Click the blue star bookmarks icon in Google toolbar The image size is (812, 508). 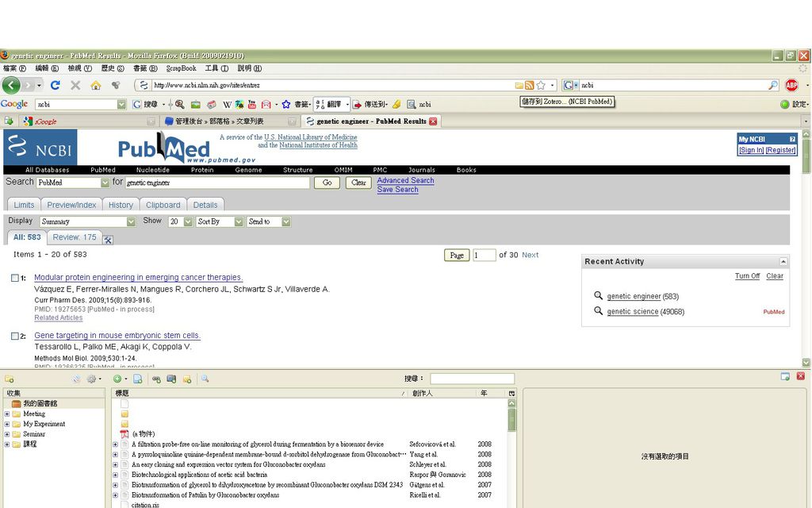tap(285, 104)
